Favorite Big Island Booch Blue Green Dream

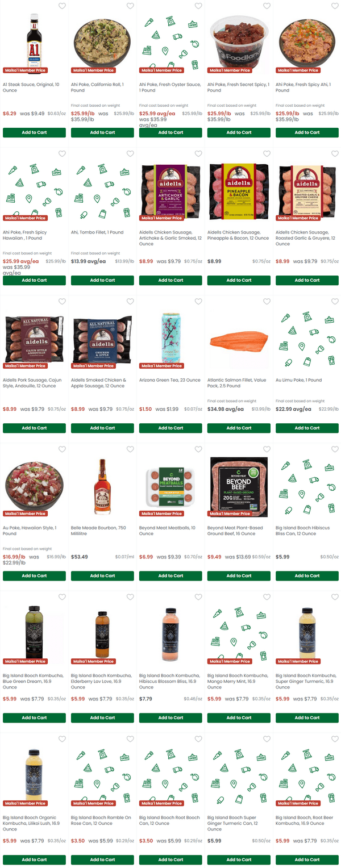pyautogui.click(x=62, y=597)
